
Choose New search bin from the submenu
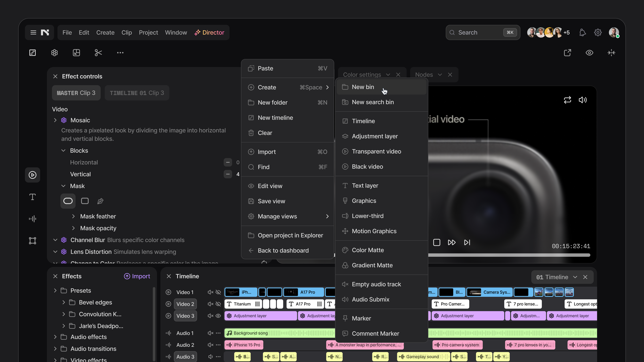click(x=373, y=102)
